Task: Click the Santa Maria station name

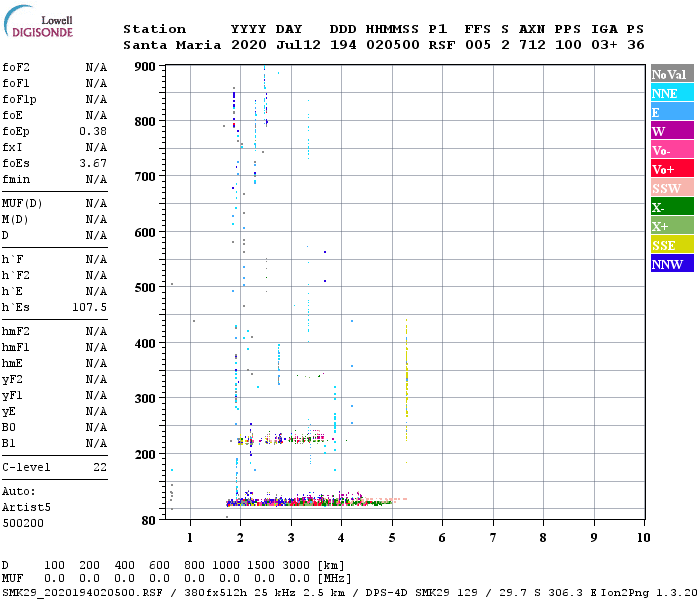Action: click(x=172, y=45)
